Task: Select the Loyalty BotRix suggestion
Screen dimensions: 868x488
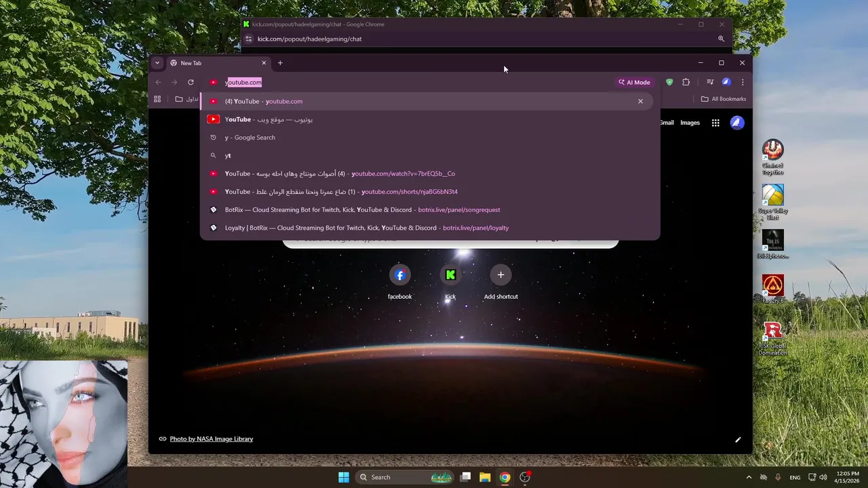Action: coord(430,228)
